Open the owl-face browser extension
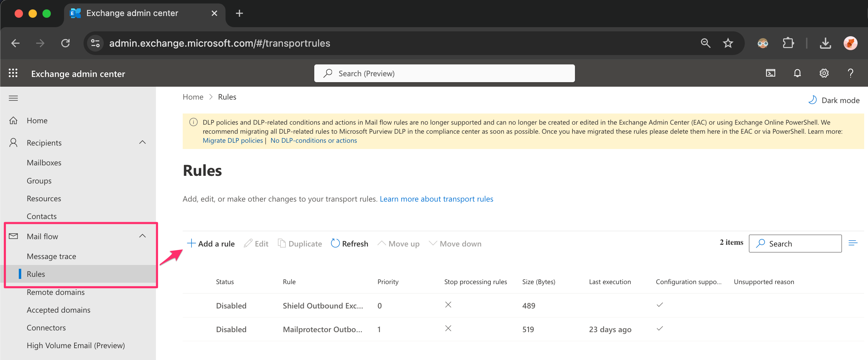 pyautogui.click(x=763, y=43)
